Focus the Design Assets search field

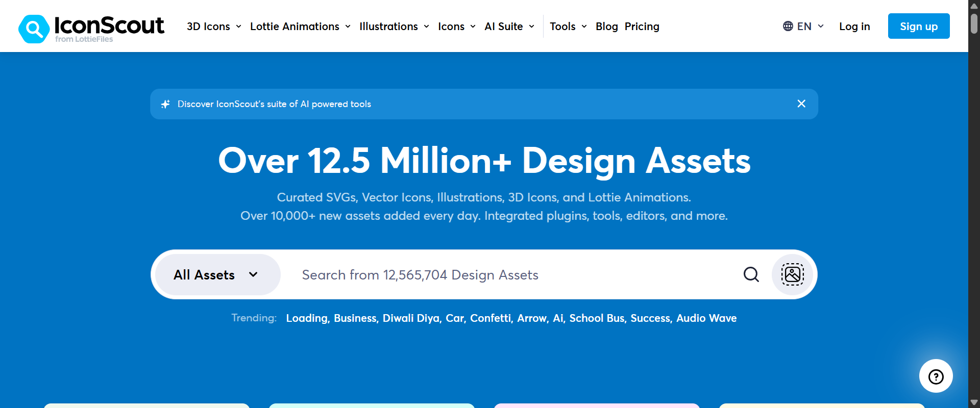coord(513,275)
